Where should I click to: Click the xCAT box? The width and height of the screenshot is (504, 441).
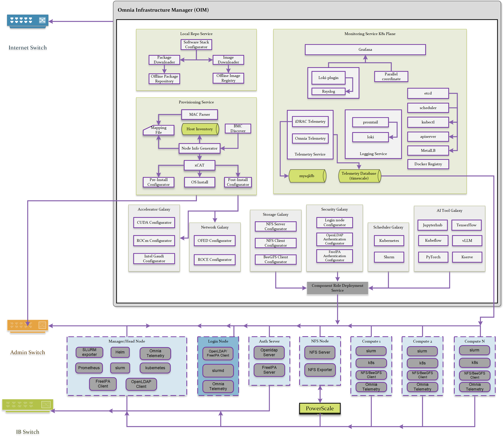(200, 165)
